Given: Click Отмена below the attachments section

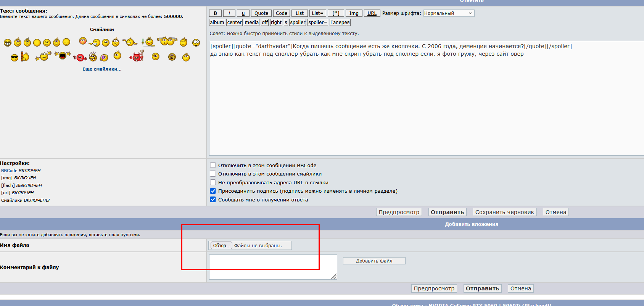Looking at the screenshot, I should click(x=521, y=288).
